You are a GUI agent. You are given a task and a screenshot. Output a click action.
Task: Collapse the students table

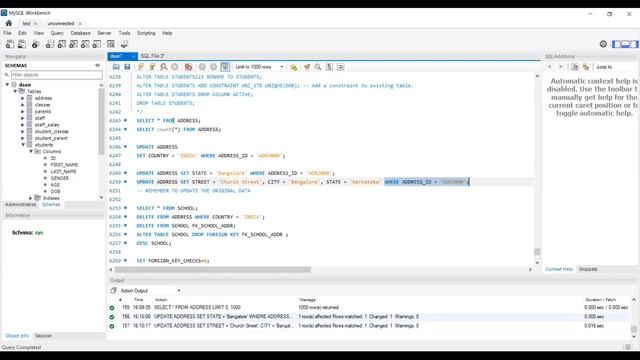[23, 144]
